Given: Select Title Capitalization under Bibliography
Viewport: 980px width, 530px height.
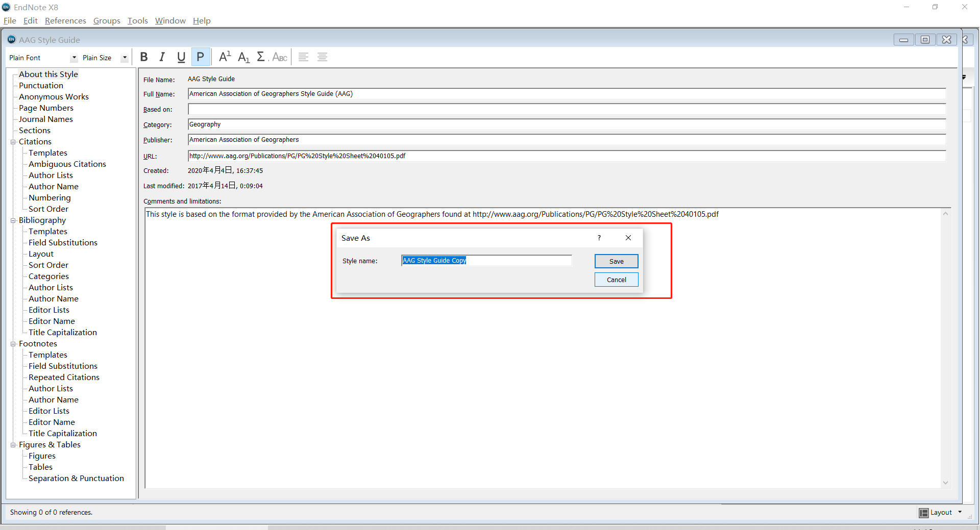Looking at the screenshot, I should [x=63, y=333].
